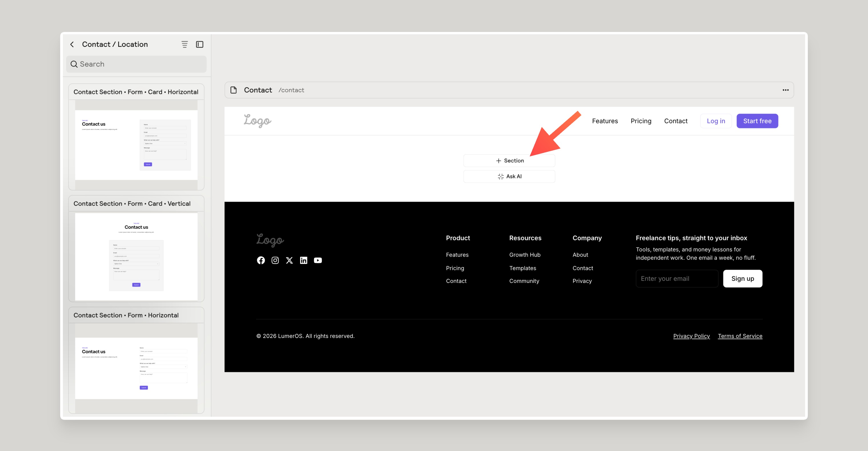Click the /contact page path text
This screenshot has width=868, height=451.
point(291,90)
